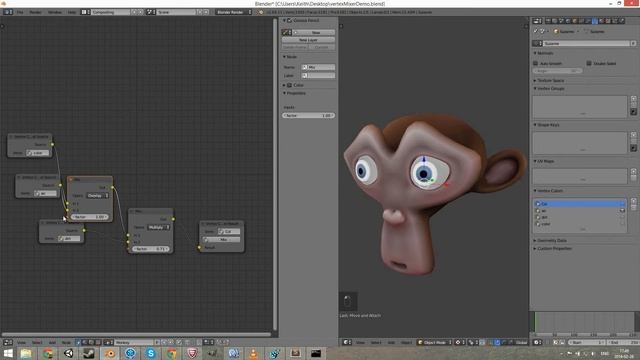
Task: Add a new UV map
Action: pyautogui.click(x=633, y=171)
